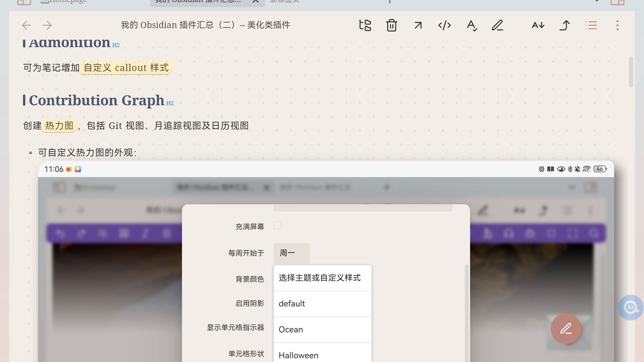This screenshot has width=644, height=362.
Task: Click the pencil edit icon in toolbar
Action: coord(497,25)
